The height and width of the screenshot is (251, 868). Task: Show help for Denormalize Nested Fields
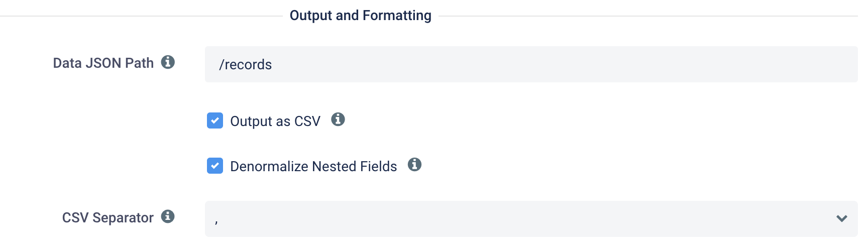[414, 165]
